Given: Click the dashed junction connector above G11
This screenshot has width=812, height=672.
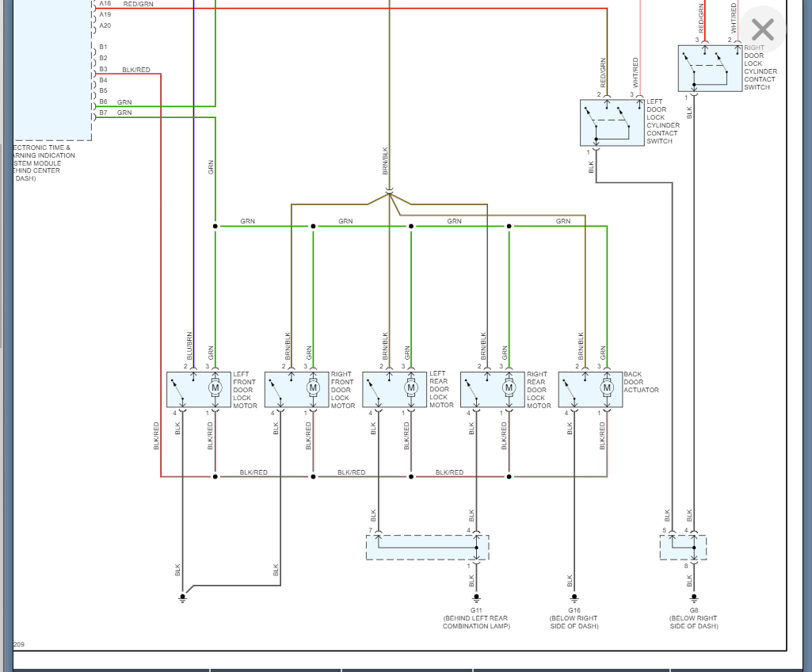Looking at the screenshot, I should [427, 548].
